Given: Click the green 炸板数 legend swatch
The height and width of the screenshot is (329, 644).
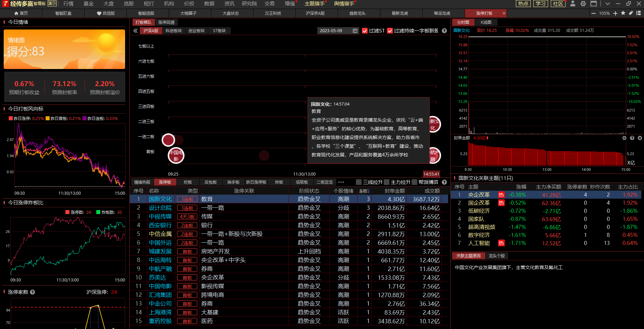Looking at the screenshot, I should [x=98, y=212].
